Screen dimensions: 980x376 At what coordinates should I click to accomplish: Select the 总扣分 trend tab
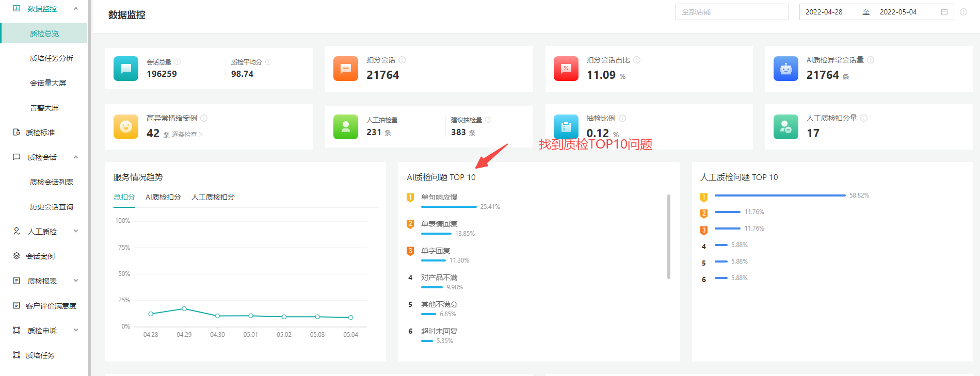124,197
